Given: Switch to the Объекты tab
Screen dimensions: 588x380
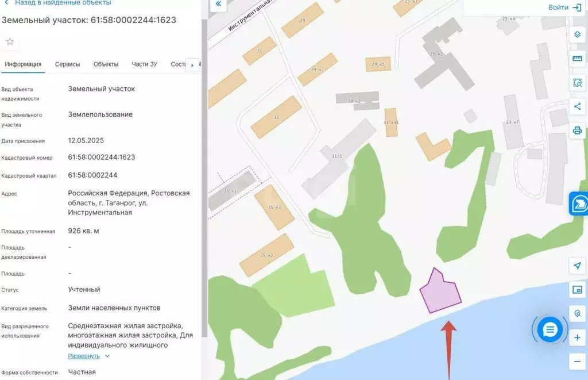Looking at the screenshot, I should click(106, 64).
